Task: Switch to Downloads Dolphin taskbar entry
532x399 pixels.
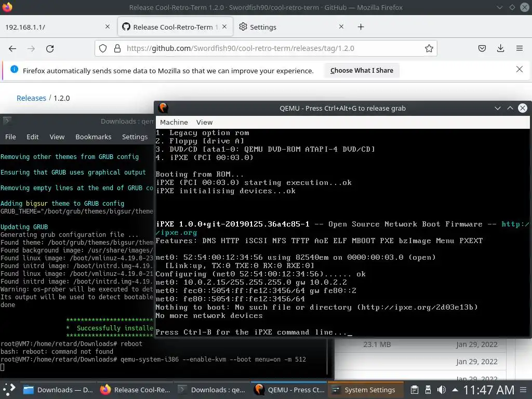Action: [58, 390]
